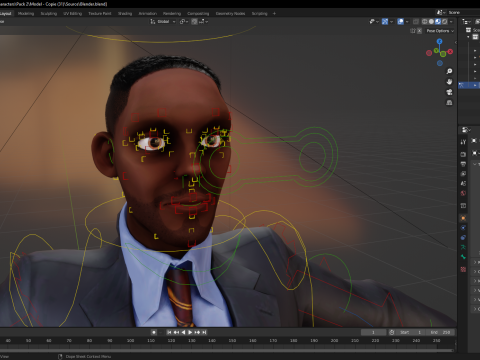Switch to the Shading workspace tab
Image resolution: width=480 pixels, height=360 pixels.
coord(125,13)
